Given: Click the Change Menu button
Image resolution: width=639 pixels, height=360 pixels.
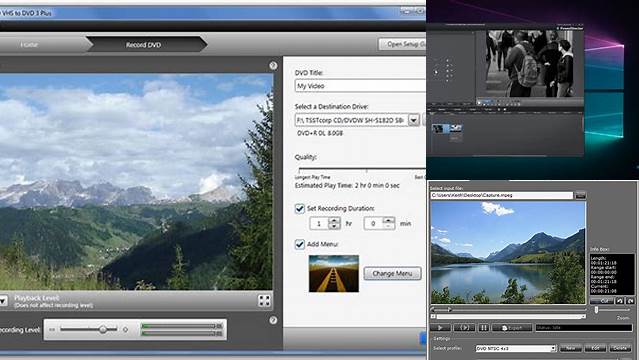Looking at the screenshot, I should click(x=392, y=274).
